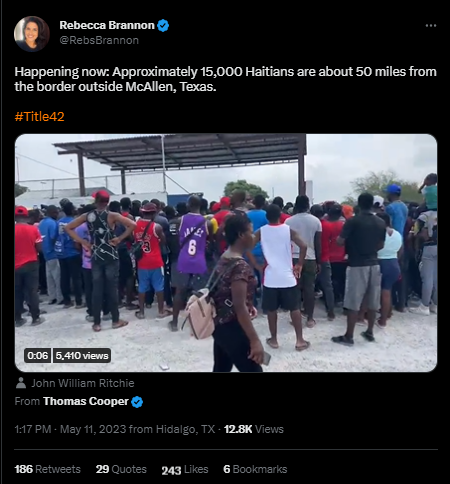Click the 6 Bookmarks count
This screenshot has width=450, height=484.
(255, 469)
